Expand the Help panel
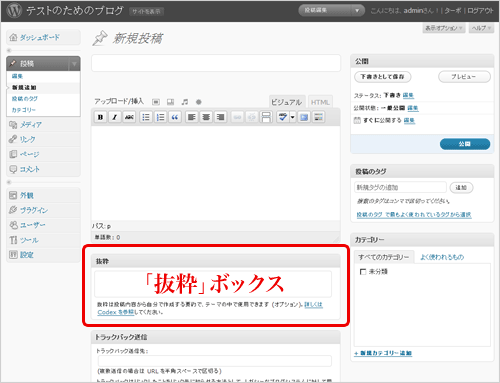This screenshot has height=383, width=500. click(x=481, y=28)
